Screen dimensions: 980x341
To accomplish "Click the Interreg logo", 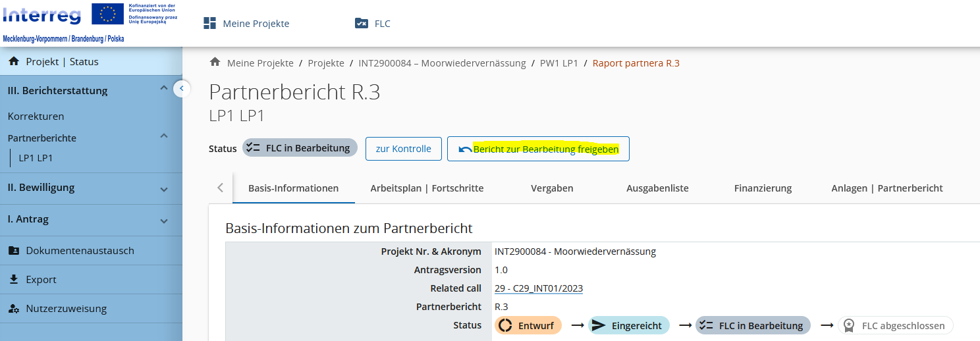I will [42, 16].
